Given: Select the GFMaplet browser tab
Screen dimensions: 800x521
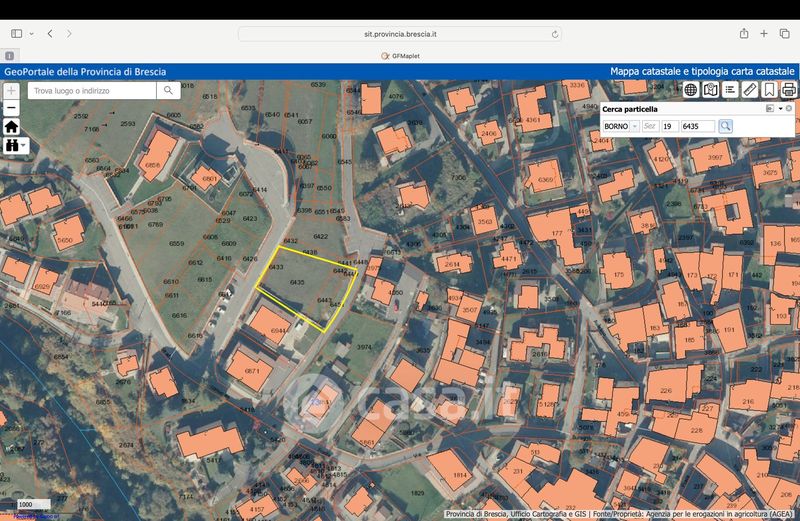Looking at the screenshot, I should coord(400,56).
